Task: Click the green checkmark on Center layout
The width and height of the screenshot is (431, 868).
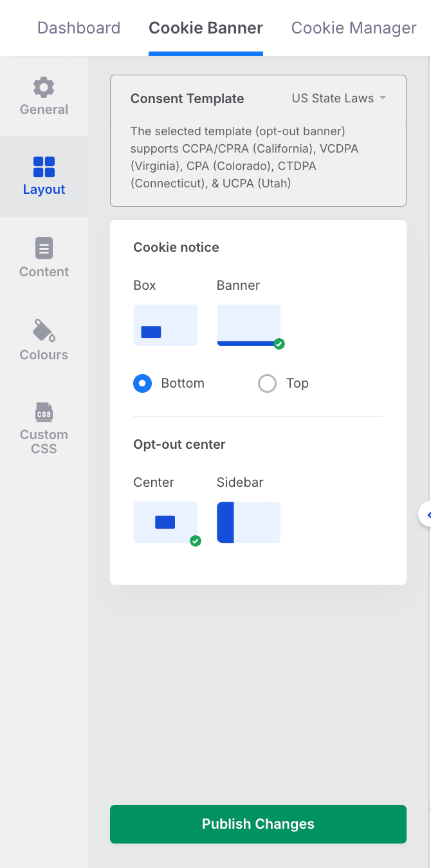Action: 196,541
